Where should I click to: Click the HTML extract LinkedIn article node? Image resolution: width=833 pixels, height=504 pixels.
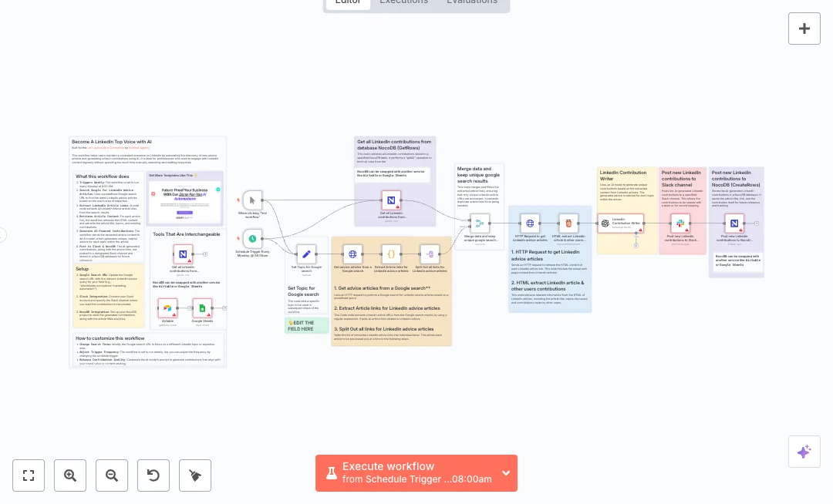click(x=568, y=223)
